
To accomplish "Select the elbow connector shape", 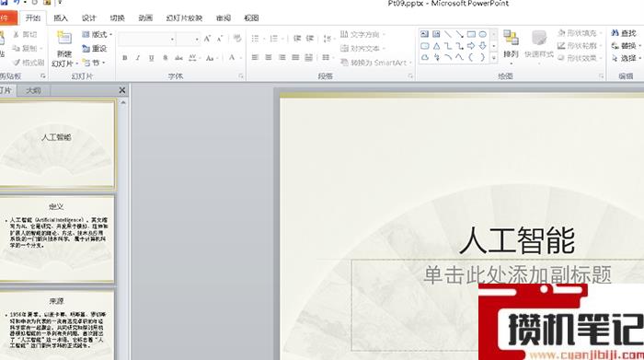I will pyautogui.click(x=448, y=46).
